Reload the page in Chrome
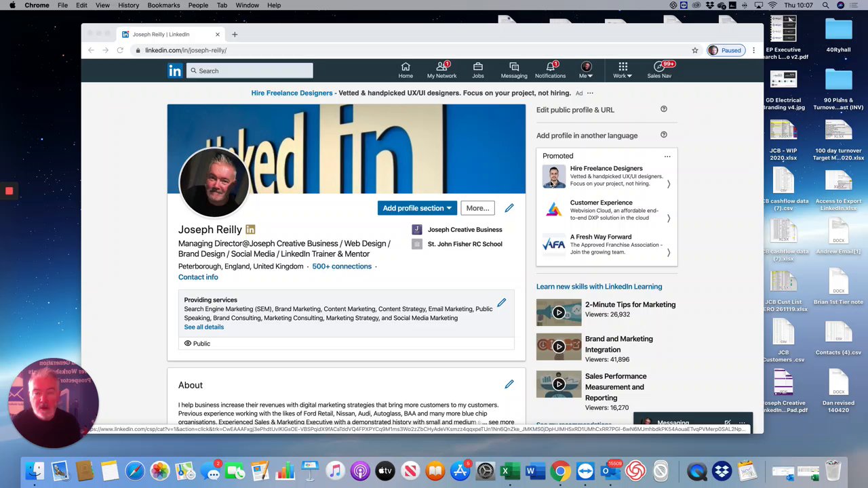This screenshot has width=868, height=488. coord(120,50)
